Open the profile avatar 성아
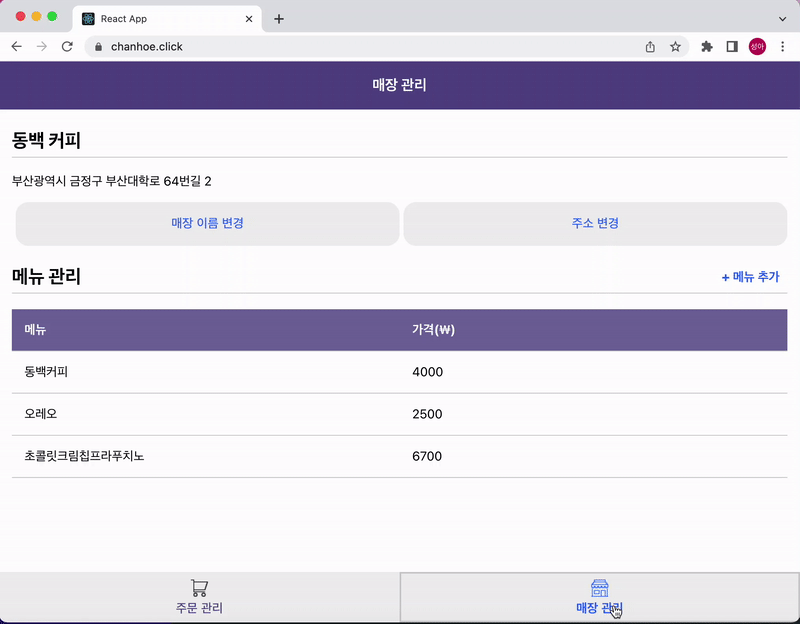The width and height of the screenshot is (800, 624). pos(757,46)
